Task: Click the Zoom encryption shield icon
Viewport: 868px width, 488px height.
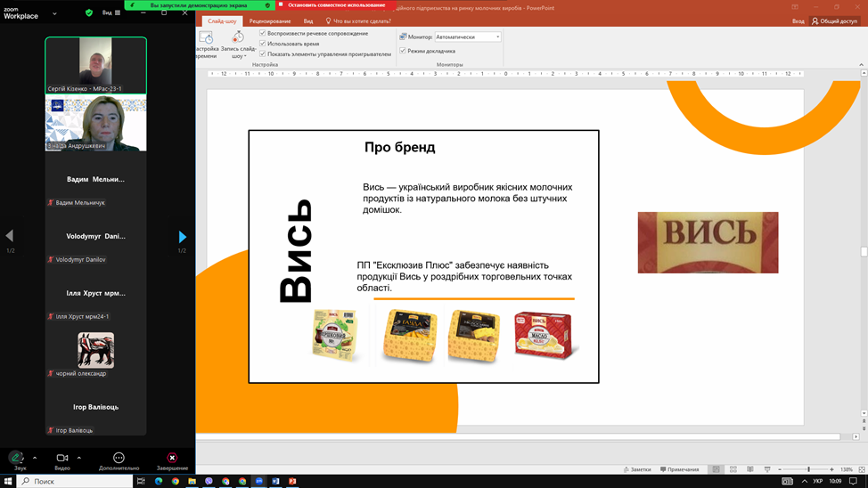Action: (89, 12)
